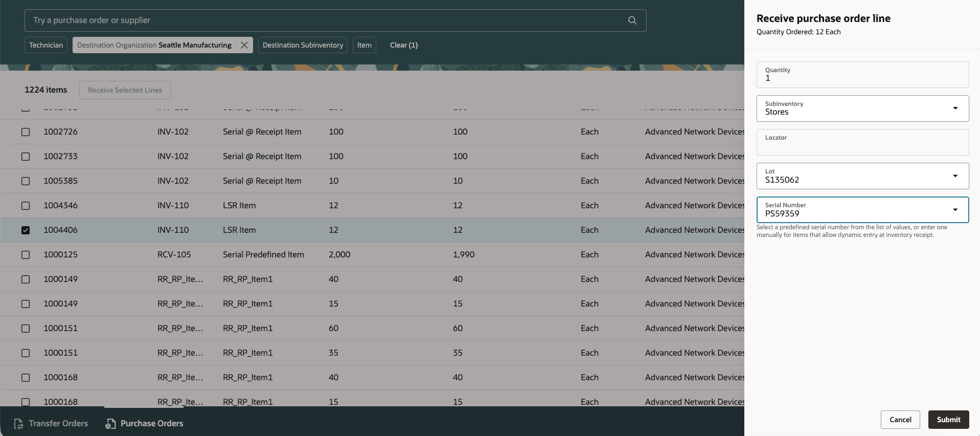This screenshot has height=436, width=980.
Task: Click quantity 1,990 cell
Action: (x=464, y=254)
